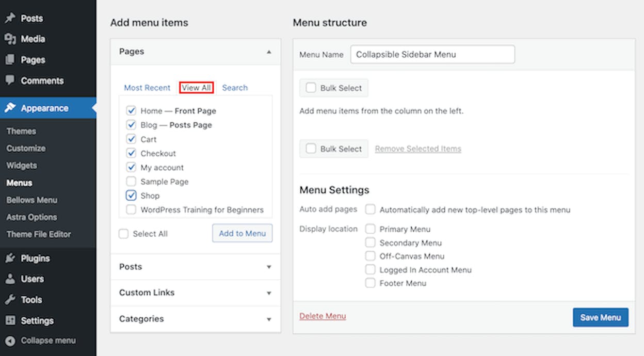Viewport: 644px width, 356px height.
Task: Click the Media icon in sidebar
Action: 10,39
